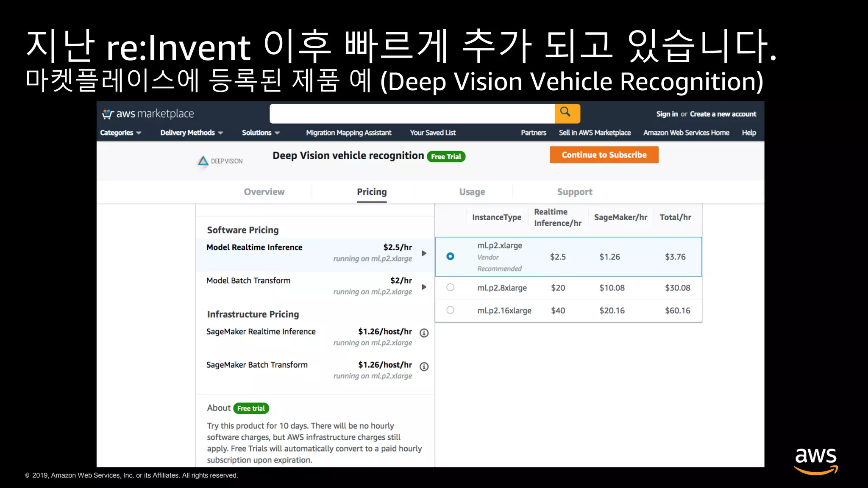Expand the Solutions dropdown menu

(x=260, y=133)
